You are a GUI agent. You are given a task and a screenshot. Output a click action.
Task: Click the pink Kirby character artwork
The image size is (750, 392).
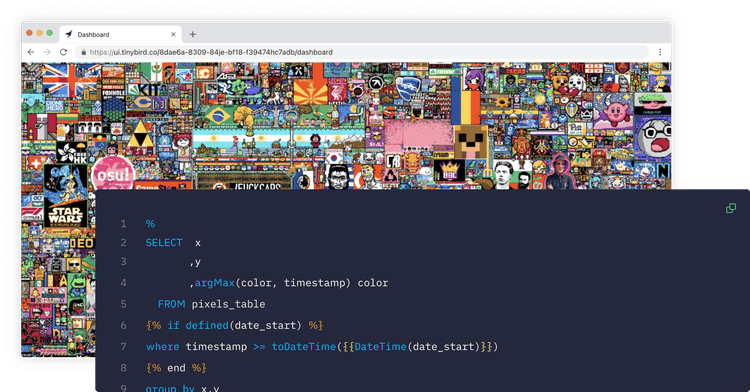click(x=615, y=112)
